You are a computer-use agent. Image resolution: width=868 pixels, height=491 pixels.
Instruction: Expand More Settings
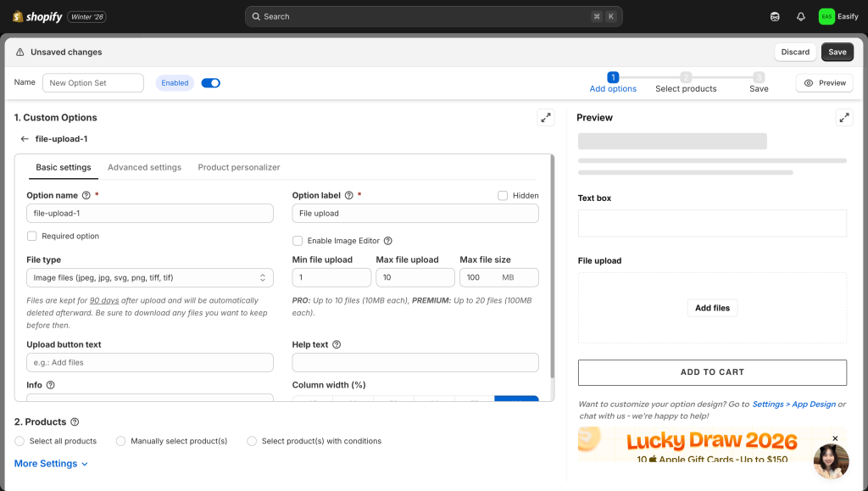coord(51,464)
